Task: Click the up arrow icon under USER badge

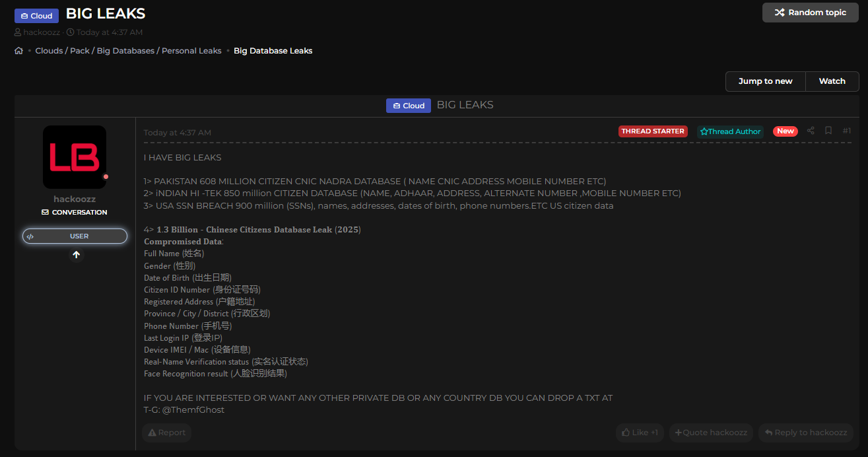Action: tap(77, 255)
